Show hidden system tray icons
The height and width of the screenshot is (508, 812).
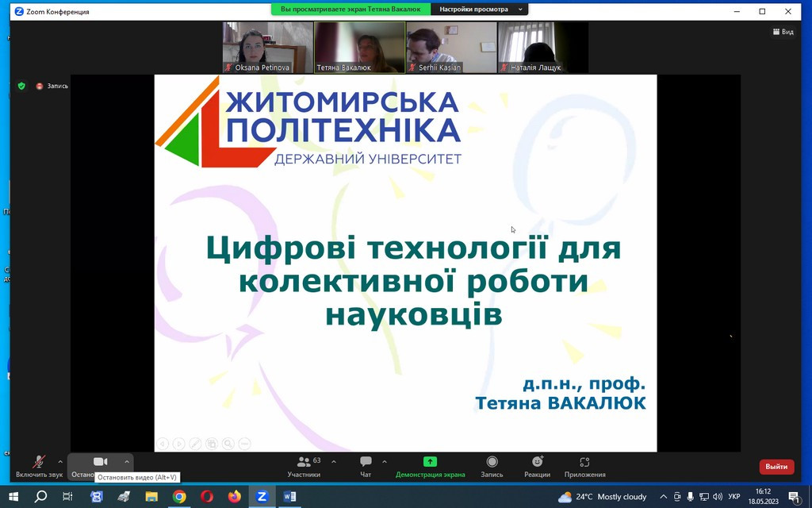664,497
